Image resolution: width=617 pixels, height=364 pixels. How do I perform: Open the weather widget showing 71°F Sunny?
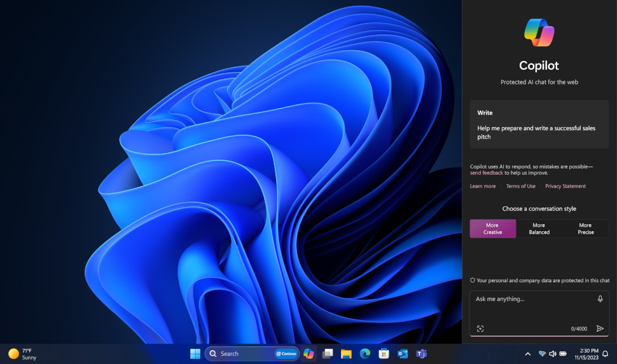22,354
